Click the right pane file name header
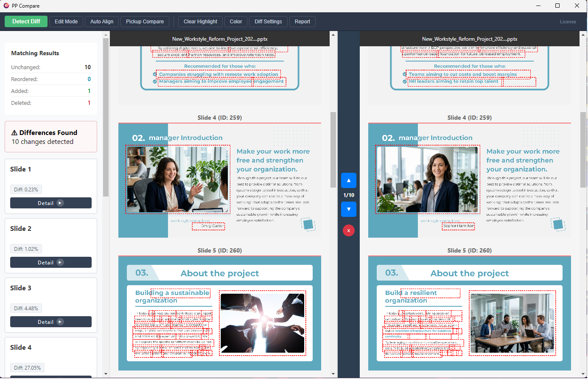 (x=470, y=39)
